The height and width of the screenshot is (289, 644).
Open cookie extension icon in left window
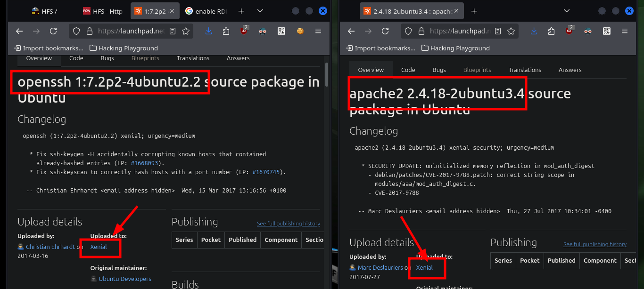(300, 31)
